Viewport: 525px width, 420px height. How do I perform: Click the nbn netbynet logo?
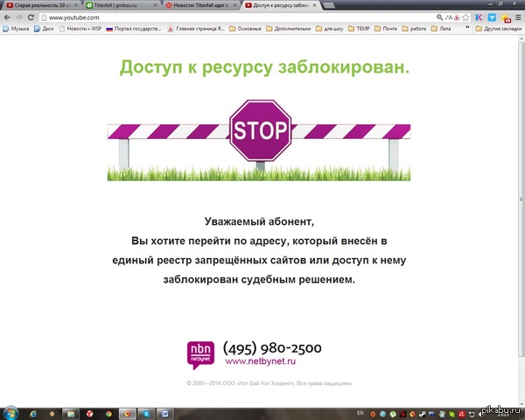tap(200, 354)
